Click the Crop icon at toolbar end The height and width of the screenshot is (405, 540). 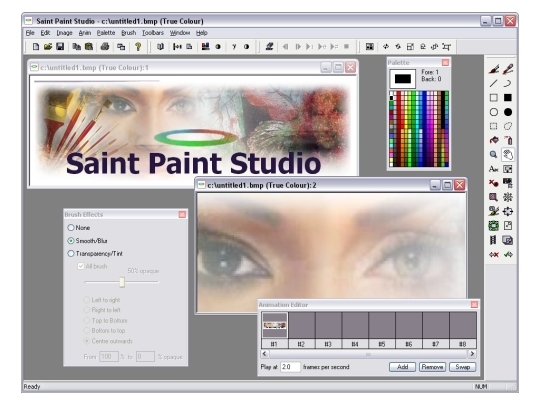pyautogui.click(x=447, y=46)
